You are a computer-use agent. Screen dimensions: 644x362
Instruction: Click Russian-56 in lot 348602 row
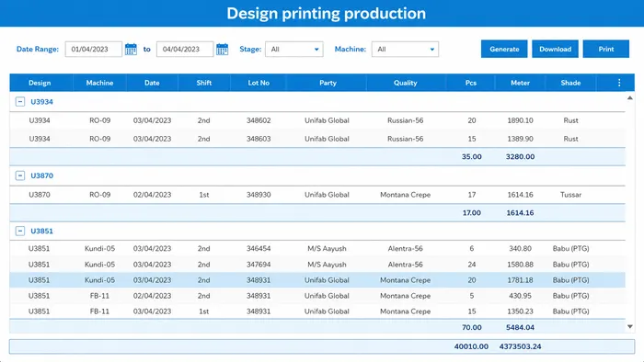pos(406,120)
